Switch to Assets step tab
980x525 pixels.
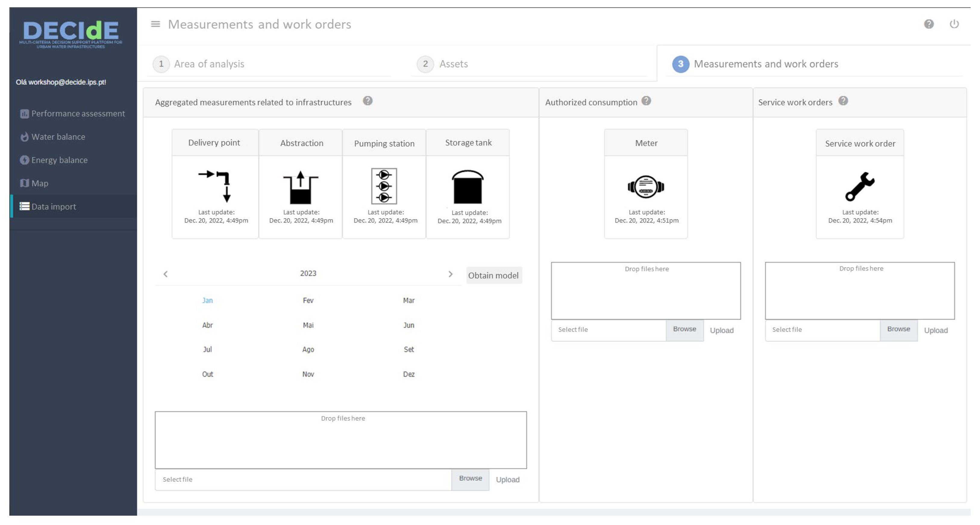pyautogui.click(x=453, y=64)
